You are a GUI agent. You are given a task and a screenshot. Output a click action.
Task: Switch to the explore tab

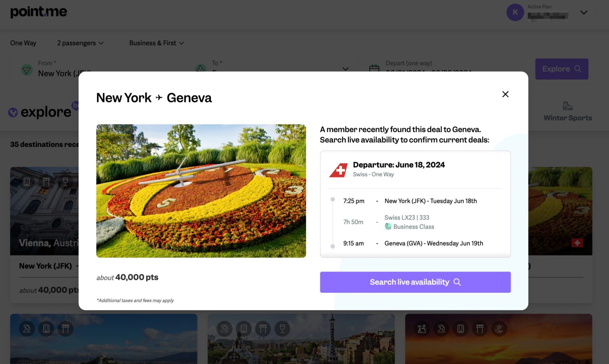point(40,112)
